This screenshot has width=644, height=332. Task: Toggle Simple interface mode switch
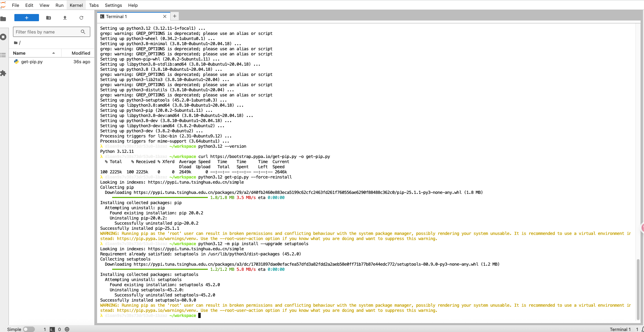29,329
